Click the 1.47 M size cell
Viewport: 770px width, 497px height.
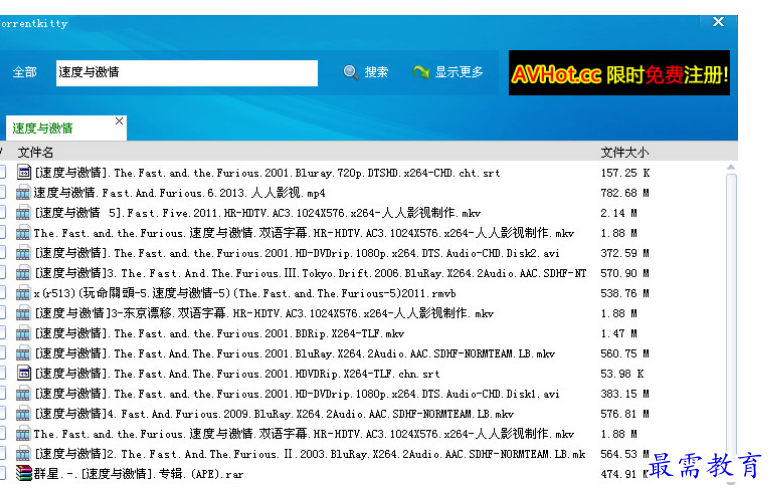(619, 333)
